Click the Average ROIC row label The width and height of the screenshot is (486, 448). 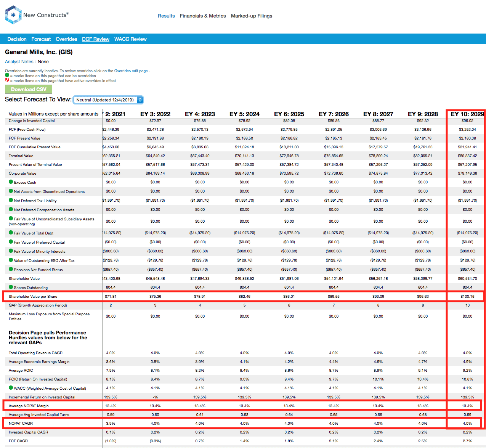21,370
